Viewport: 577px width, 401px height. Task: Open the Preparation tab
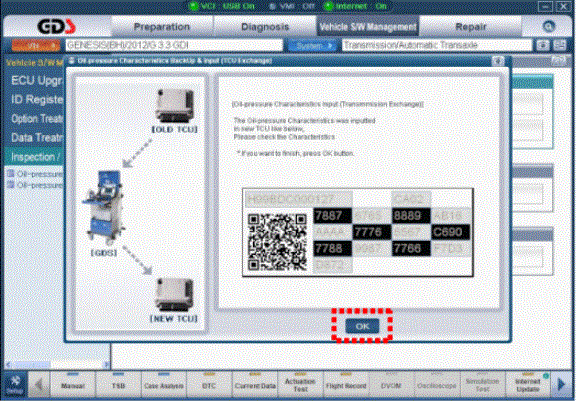click(162, 26)
